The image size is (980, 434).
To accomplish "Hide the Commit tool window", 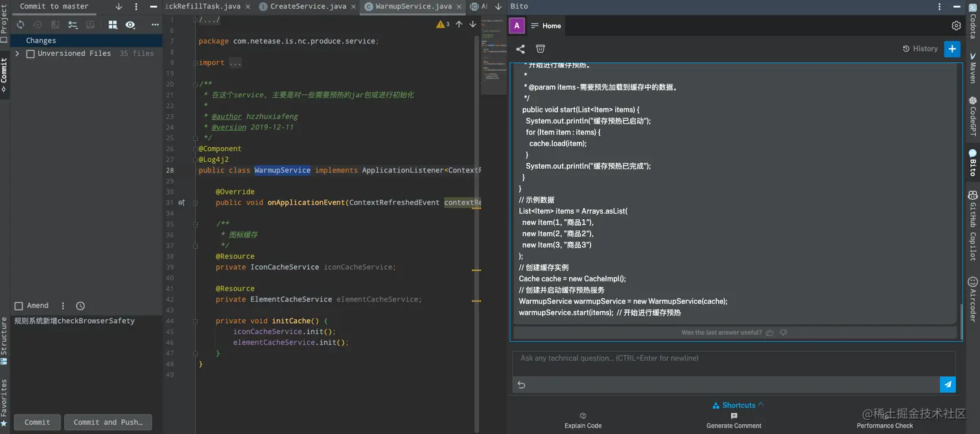I will point(154,6).
